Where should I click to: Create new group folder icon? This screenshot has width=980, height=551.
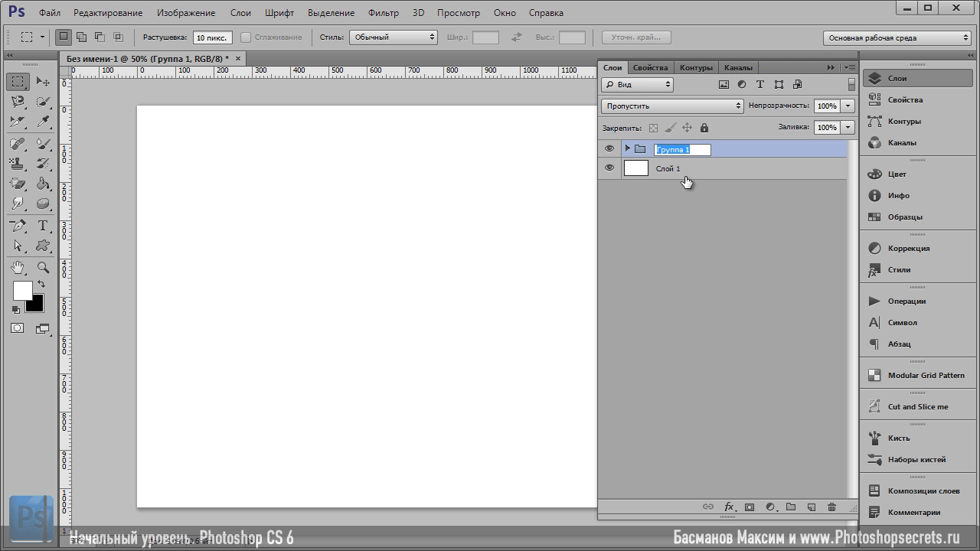[x=791, y=507]
